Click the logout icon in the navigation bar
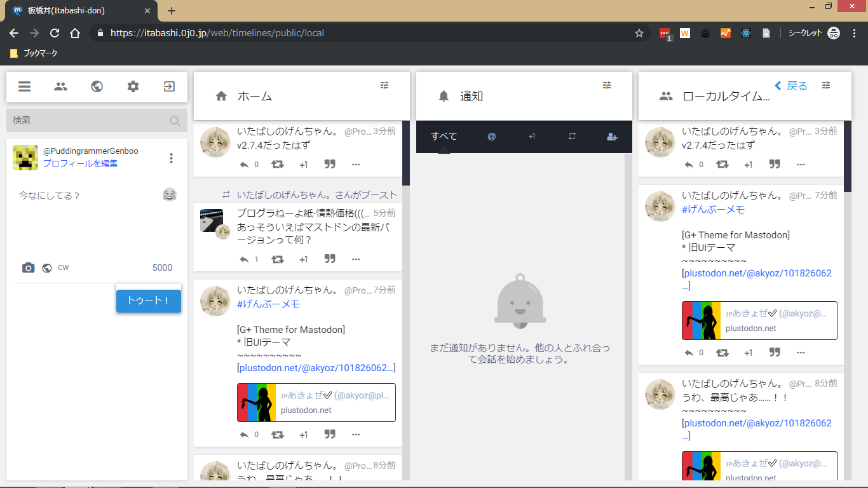 (169, 87)
